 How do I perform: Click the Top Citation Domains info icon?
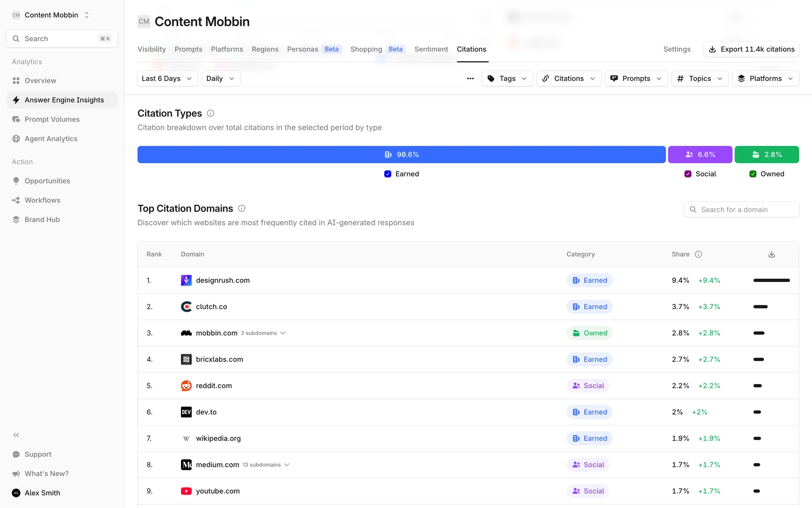coord(241,209)
